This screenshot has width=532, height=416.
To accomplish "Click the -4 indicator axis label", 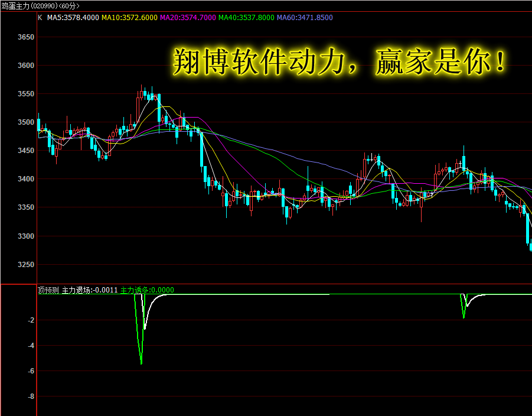I will 31,346.
